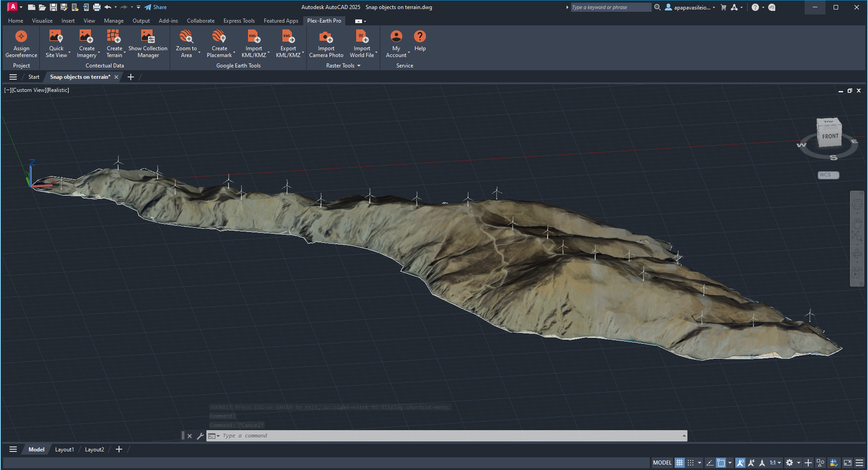Click the FRONT face of ViewCube
The image size is (868, 470).
[x=830, y=136]
